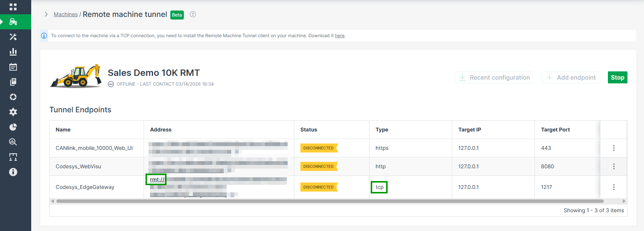The image size is (644, 231).
Task: Open the wrench and screwdriver tools icon
Action: (x=13, y=37)
